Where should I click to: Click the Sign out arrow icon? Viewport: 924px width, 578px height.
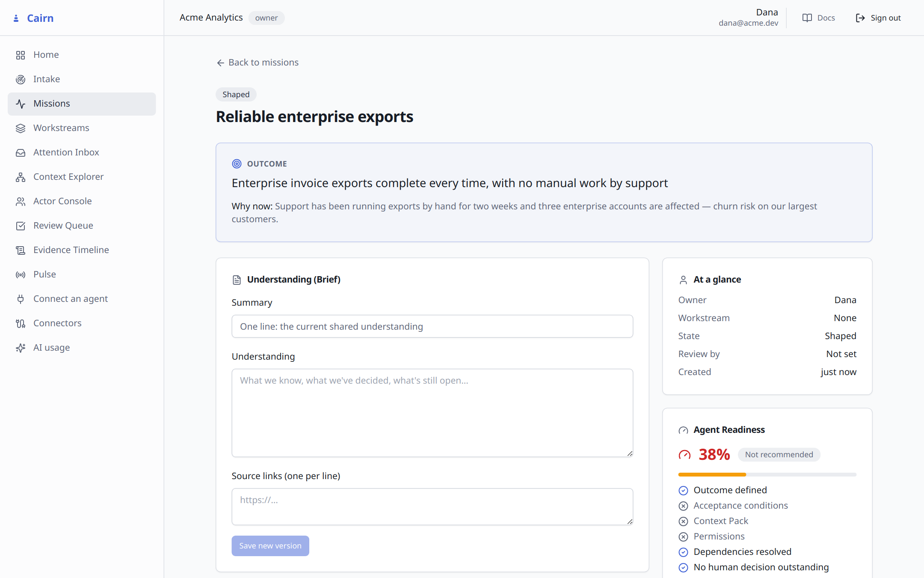tap(860, 18)
